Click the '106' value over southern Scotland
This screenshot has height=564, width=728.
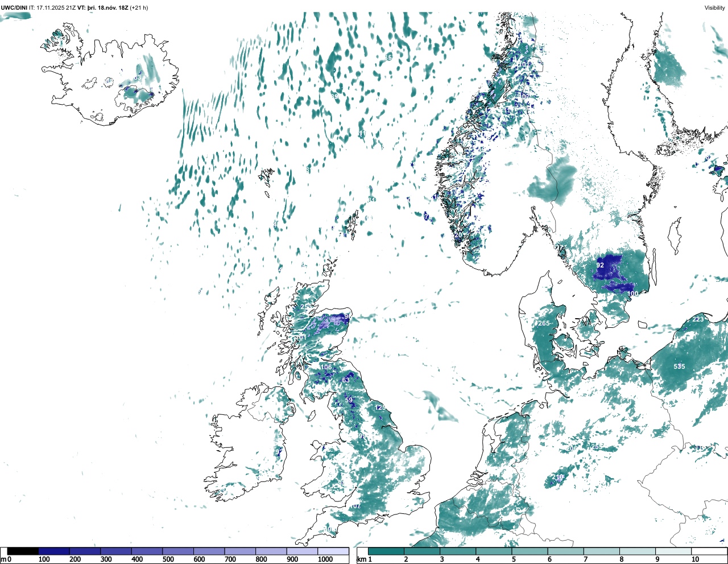325,367
